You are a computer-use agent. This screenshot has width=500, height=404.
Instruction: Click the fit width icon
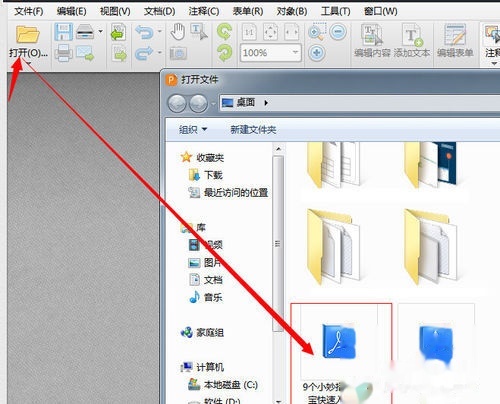[x=291, y=33]
